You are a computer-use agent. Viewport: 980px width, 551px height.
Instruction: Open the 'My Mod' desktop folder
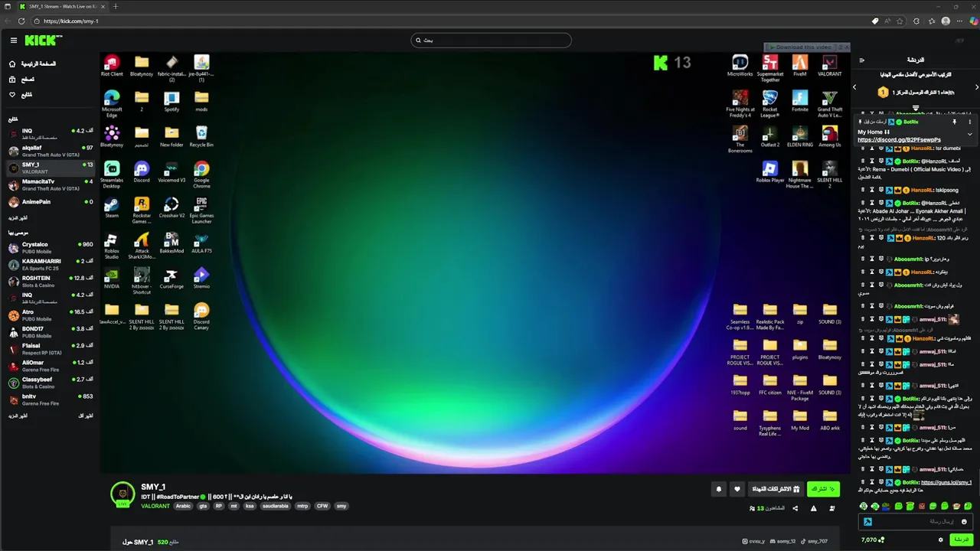[x=800, y=420]
